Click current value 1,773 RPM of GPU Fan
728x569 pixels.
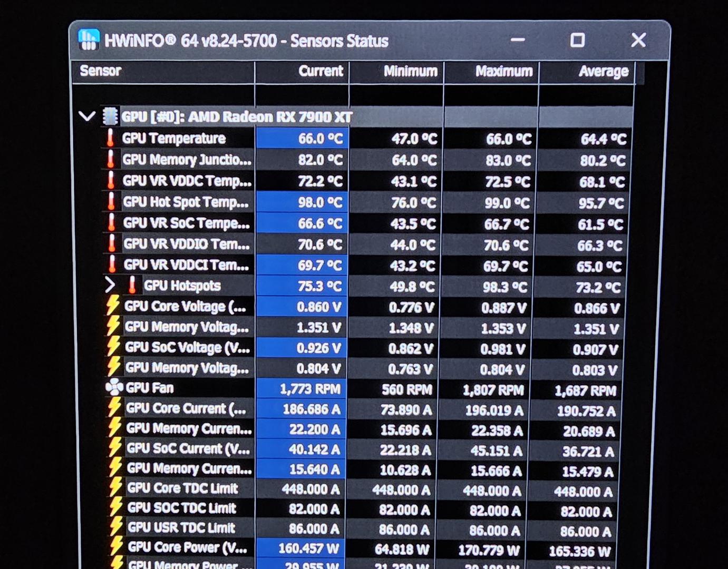pyautogui.click(x=310, y=389)
